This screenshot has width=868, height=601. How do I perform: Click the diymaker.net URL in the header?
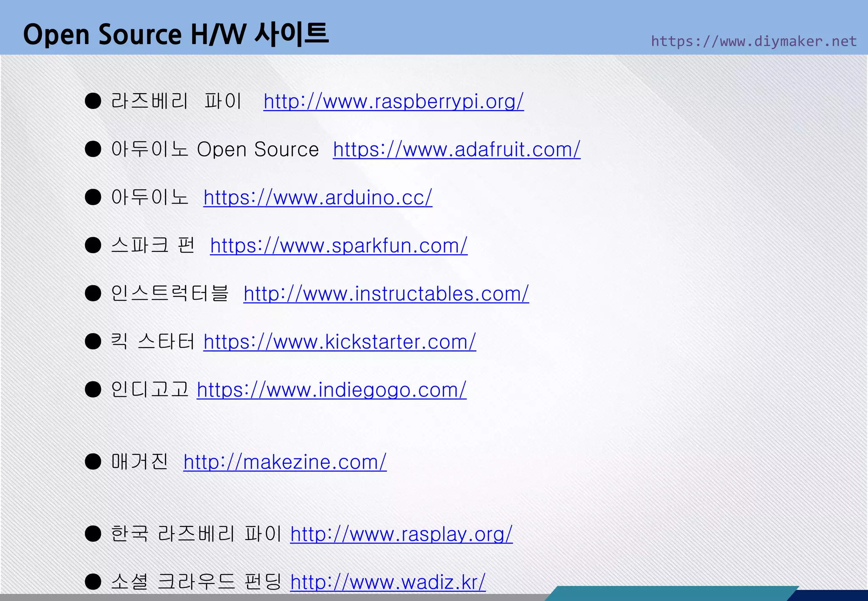click(x=754, y=41)
